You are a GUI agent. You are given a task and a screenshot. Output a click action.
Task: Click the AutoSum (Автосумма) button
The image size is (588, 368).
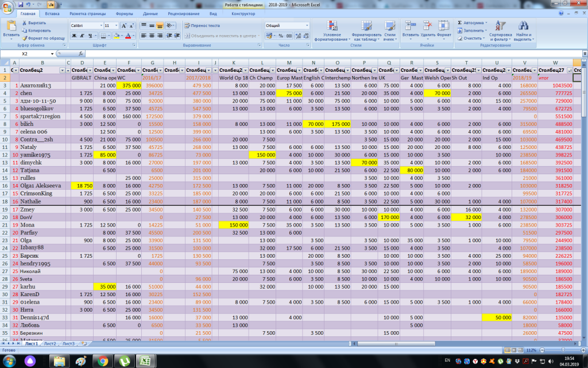point(473,22)
